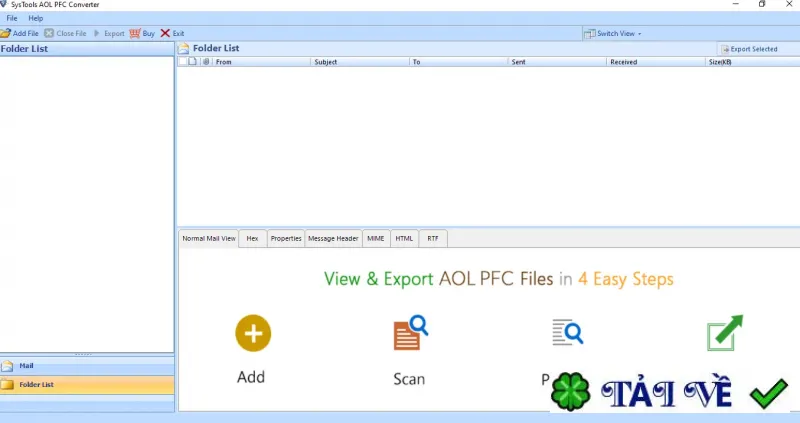Click the Buy shopping cart icon
This screenshot has width=800, height=423.
click(135, 33)
